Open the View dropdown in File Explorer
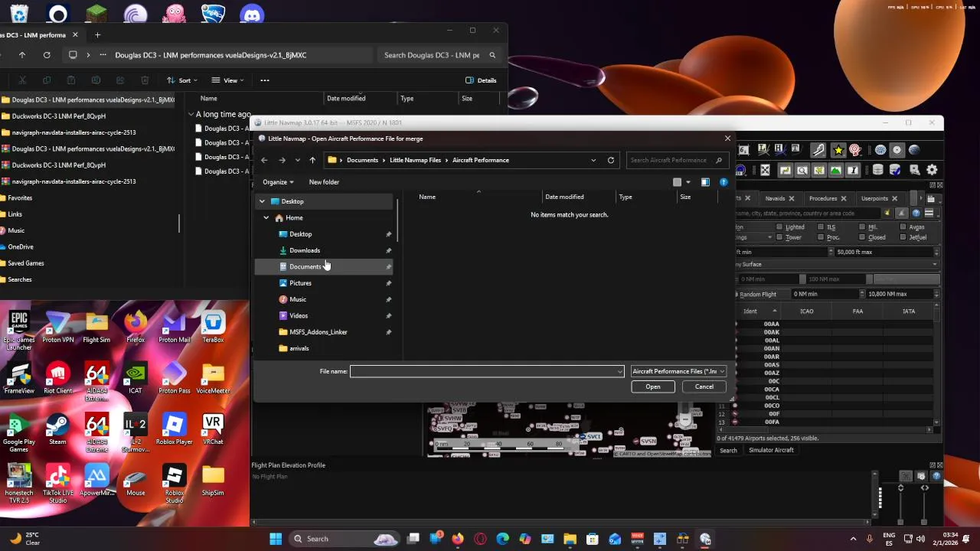The width and height of the screenshot is (980, 551). tap(227, 80)
